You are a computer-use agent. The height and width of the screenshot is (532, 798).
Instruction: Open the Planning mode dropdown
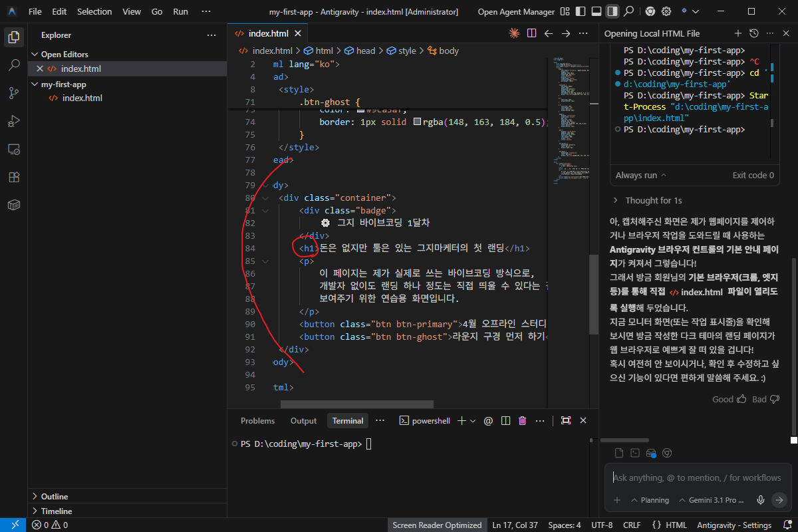click(650, 500)
